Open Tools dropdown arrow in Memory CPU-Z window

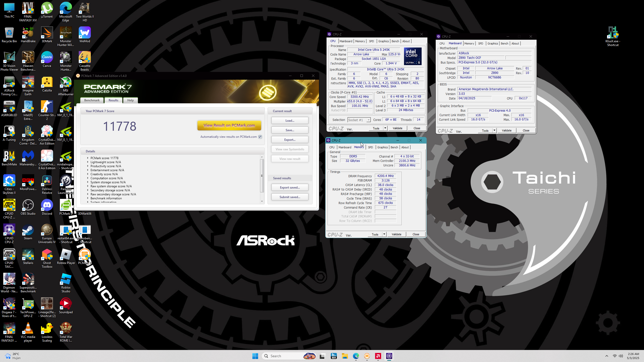[384, 234]
